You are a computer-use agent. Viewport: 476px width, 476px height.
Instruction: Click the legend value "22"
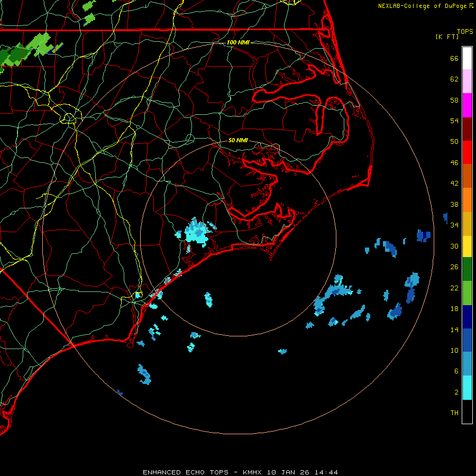[454, 288]
